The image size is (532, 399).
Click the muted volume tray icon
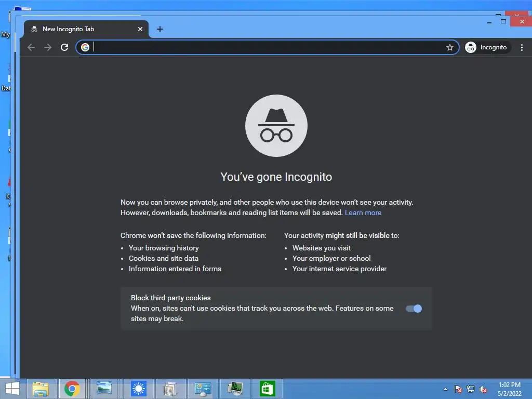[483, 389]
